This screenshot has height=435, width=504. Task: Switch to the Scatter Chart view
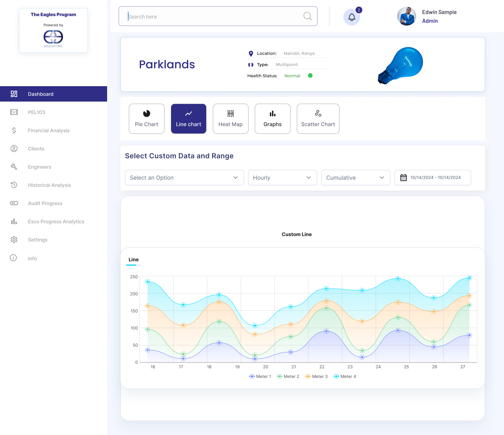[x=318, y=119]
